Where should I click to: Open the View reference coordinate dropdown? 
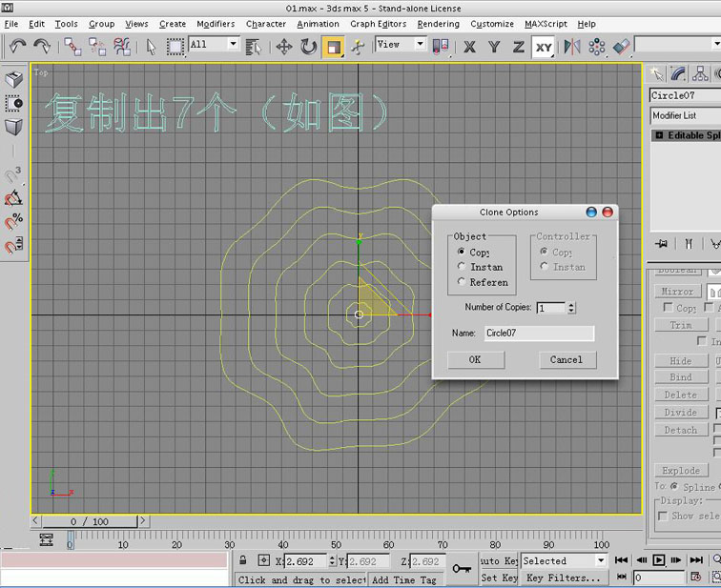click(x=420, y=44)
